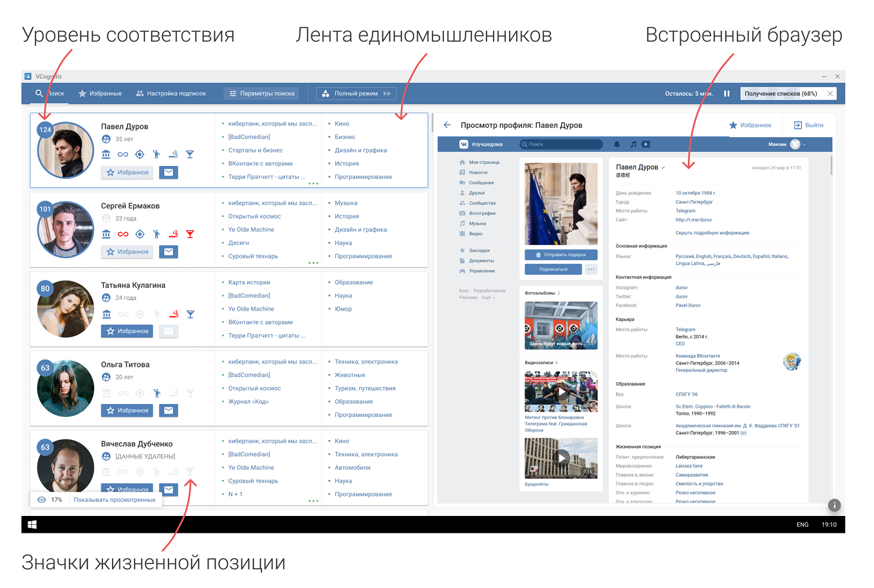Image resolution: width=874 pixels, height=588 pixels.
Task: Click the bank/museum life-position icon on Павел Дуров's card
Action: [x=106, y=154]
